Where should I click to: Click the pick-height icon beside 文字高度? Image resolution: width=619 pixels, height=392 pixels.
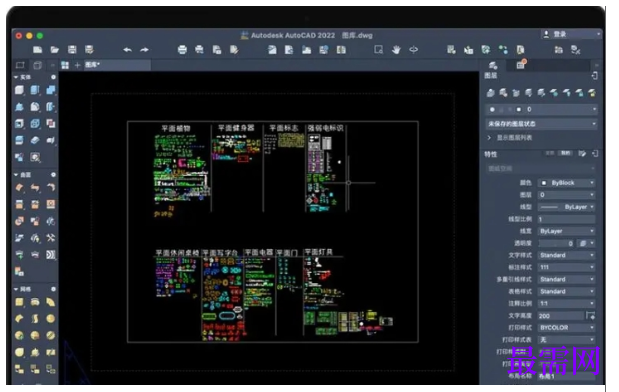coord(591,315)
